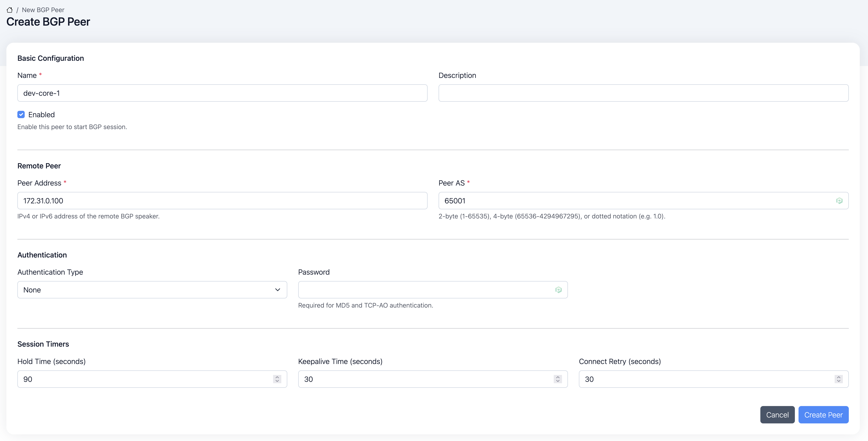Click the Create BGP Peer page heading
The image size is (868, 441).
click(x=48, y=22)
